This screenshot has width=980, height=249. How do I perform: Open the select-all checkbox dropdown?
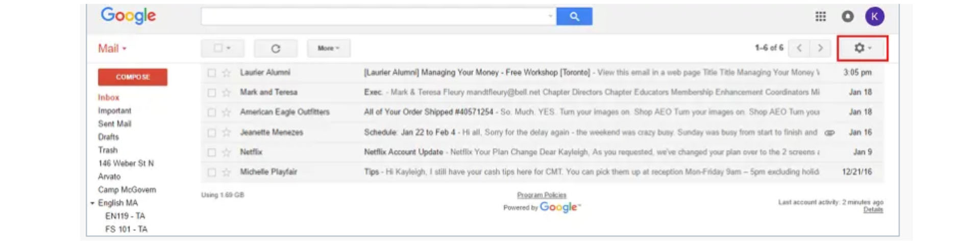tap(223, 48)
